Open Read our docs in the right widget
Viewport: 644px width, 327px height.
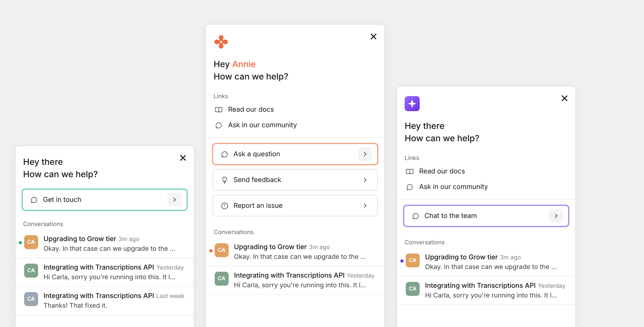(x=442, y=171)
